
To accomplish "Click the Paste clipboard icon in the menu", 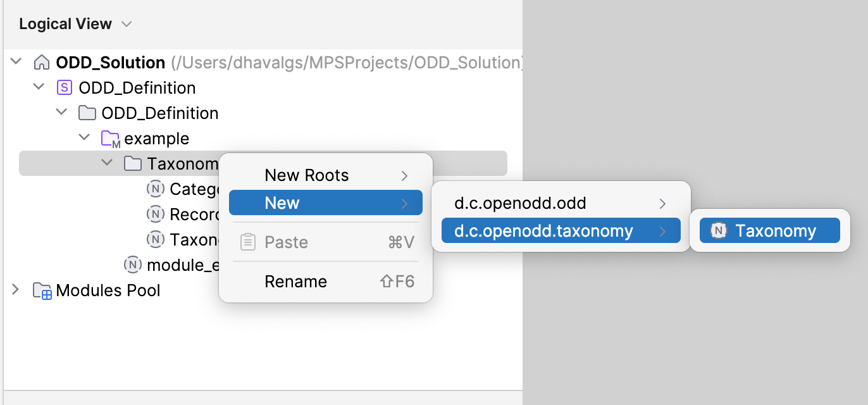I will coord(248,242).
